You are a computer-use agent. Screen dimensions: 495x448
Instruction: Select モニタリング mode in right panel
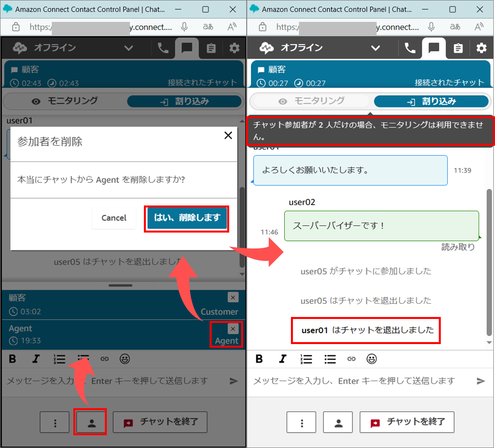coord(311,101)
